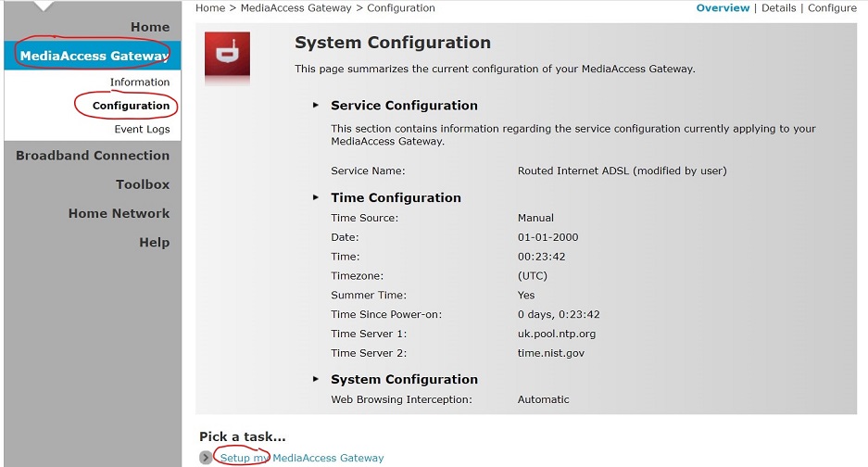
Task: Switch to the Details view
Action: (778, 8)
